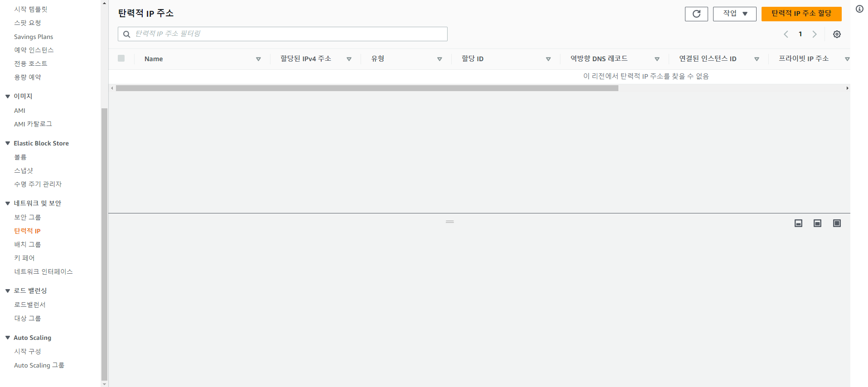Open AMI 카탈로그 in sidebar

[x=33, y=124]
